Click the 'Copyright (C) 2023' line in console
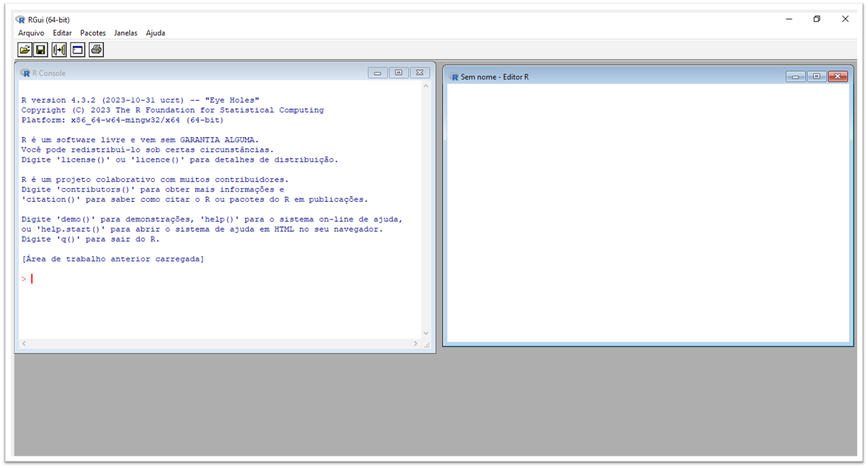This screenshot has width=868, height=468. pyautogui.click(x=173, y=110)
